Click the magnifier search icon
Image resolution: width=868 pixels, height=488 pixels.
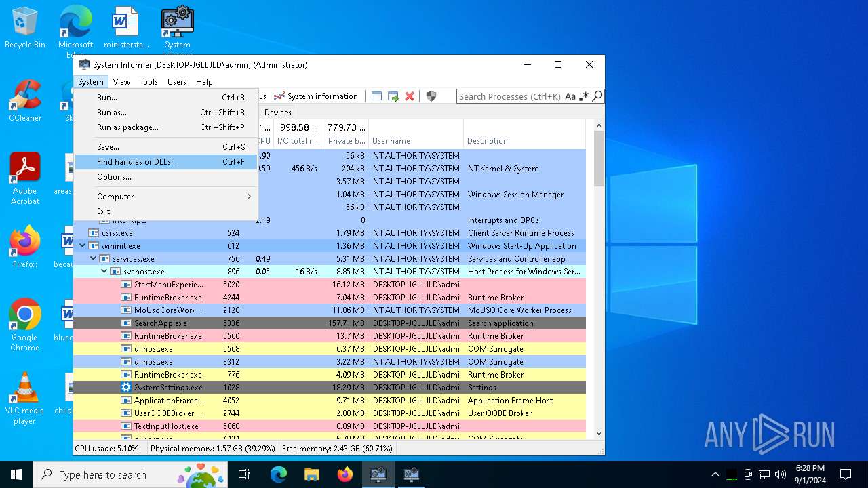tap(597, 96)
